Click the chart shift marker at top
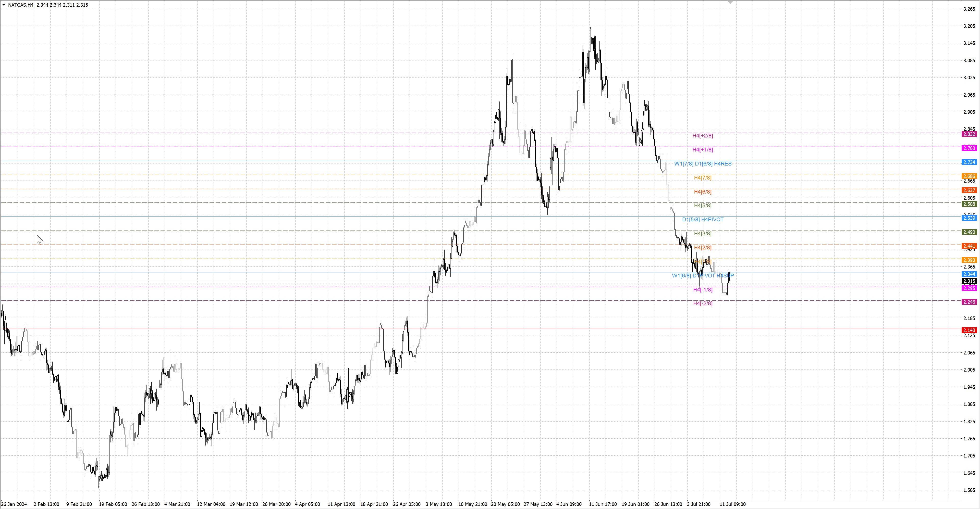 point(730,3)
